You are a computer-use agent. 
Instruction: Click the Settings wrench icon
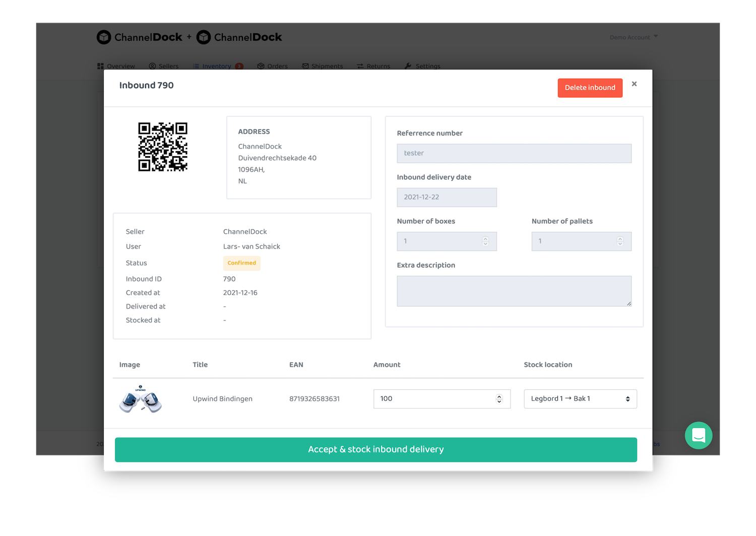pos(408,66)
